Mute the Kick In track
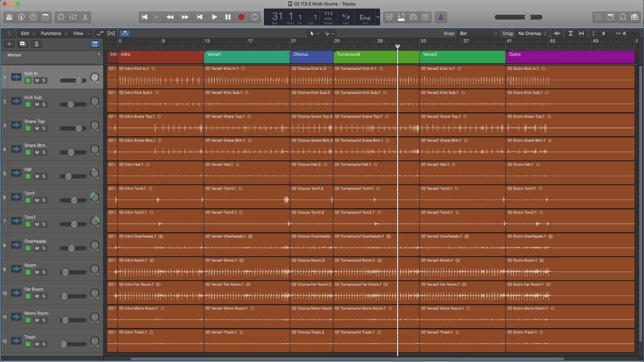Screen dimensions: 644x362 [37, 80]
